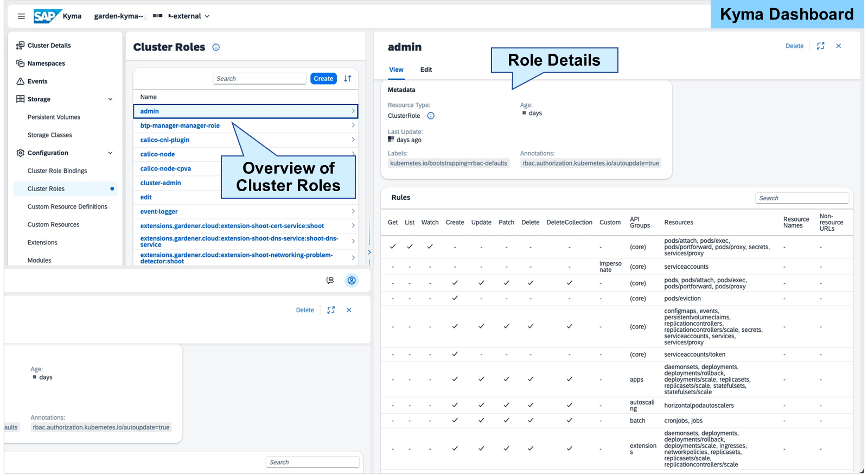Collapse the Configuration section

coord(111,153)
